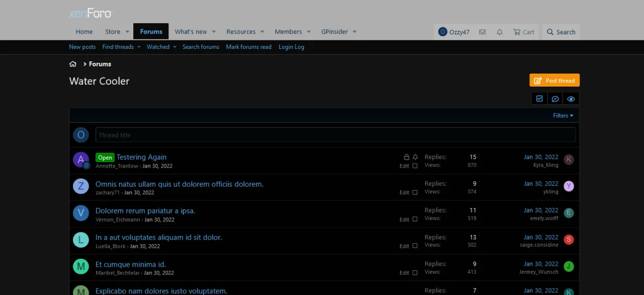644x295 pixels.
Task: Open the Find threads dropdown arrow
Action: click(x=138, y=47)
